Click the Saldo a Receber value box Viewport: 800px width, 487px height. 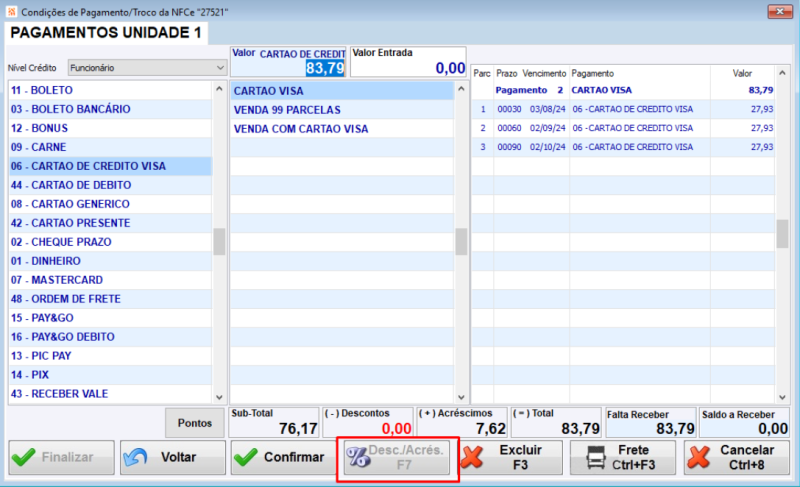pos(744,423)
